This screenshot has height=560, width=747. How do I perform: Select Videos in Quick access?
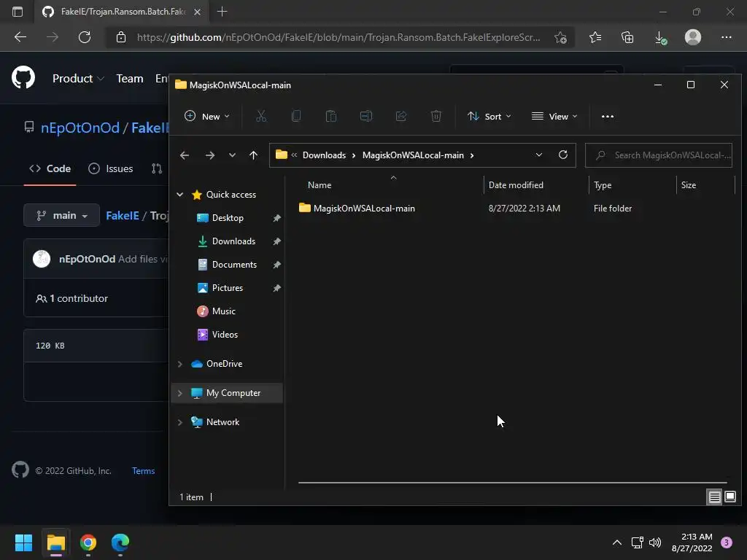[225, 334]
